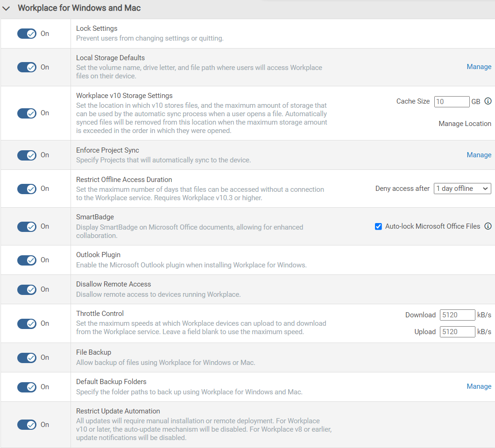Click the Manage Location link
The width and height of the screenshot is (495, 448).
click(465, 124)
